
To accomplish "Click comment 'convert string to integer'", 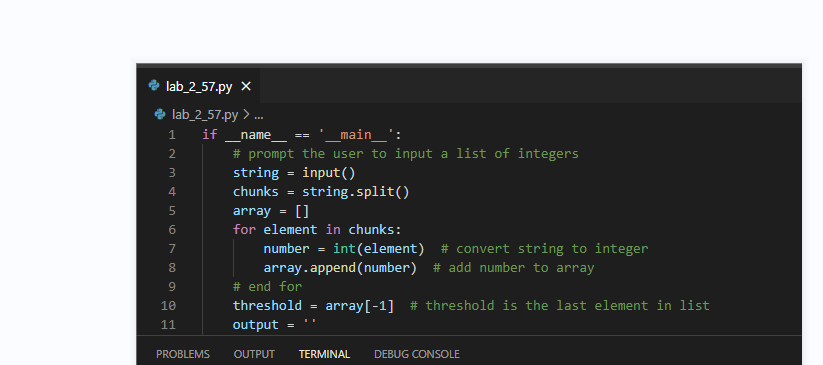I will point(545,248).
